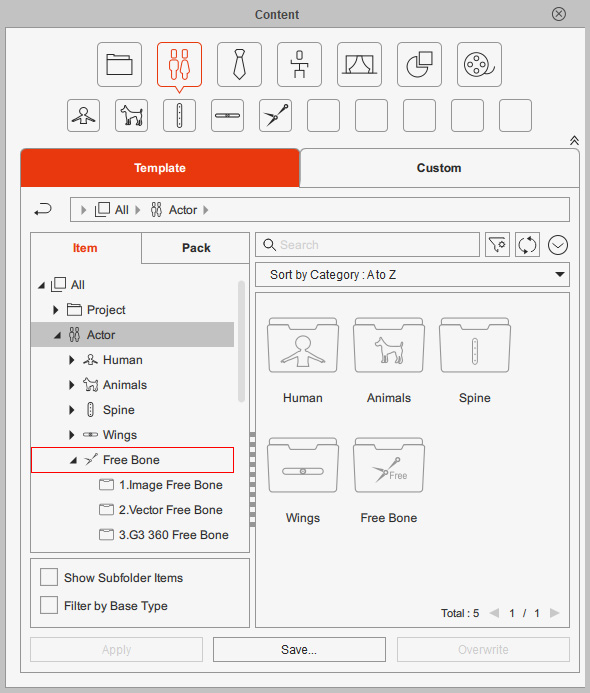Screen dimensions: 590x693
Task: Select the film reel Media category
Action: pyautogui.click(x=479, y=65)
